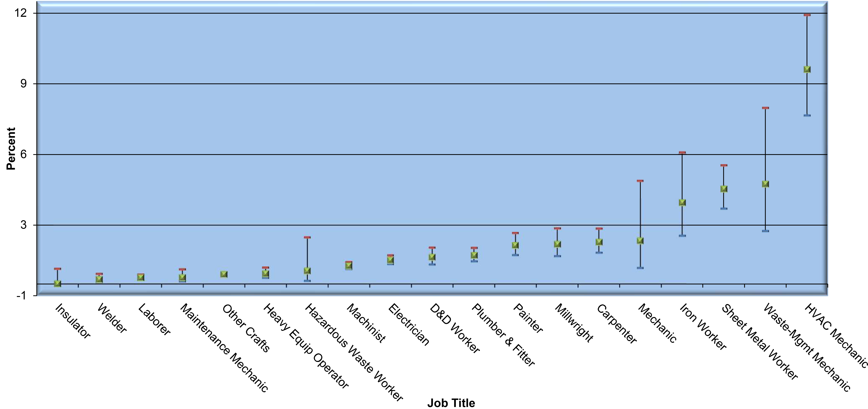This screenshot has height=409, width=868.
Task: Click the Waste-Mgmt Mechanic axis label
Action: coord(807,348)
